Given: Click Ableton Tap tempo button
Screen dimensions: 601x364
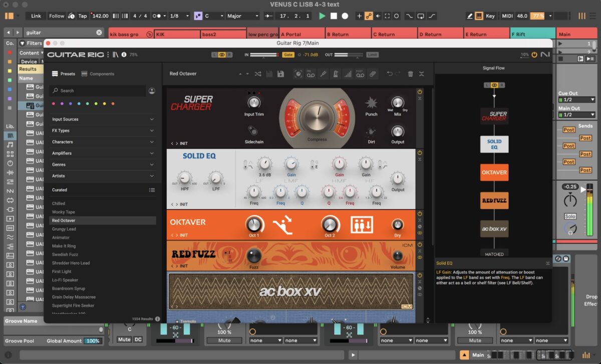Looking at the screenshot, I should click(83, 16).
